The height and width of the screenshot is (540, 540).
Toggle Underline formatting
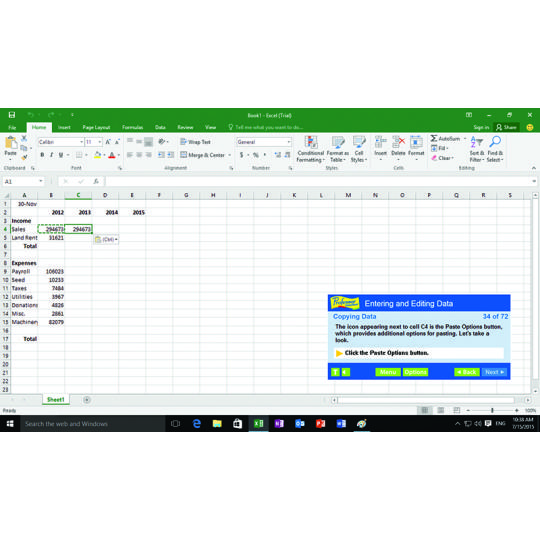pos(61,155)
